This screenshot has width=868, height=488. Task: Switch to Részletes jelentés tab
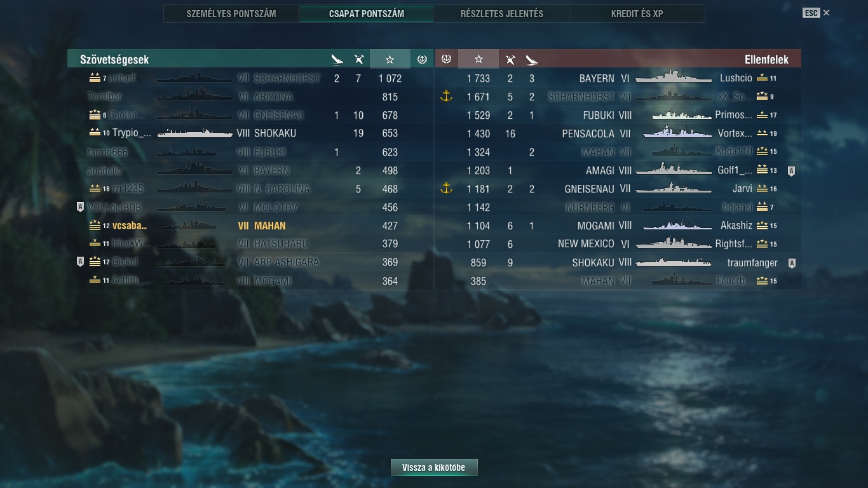tap(502, 13)
